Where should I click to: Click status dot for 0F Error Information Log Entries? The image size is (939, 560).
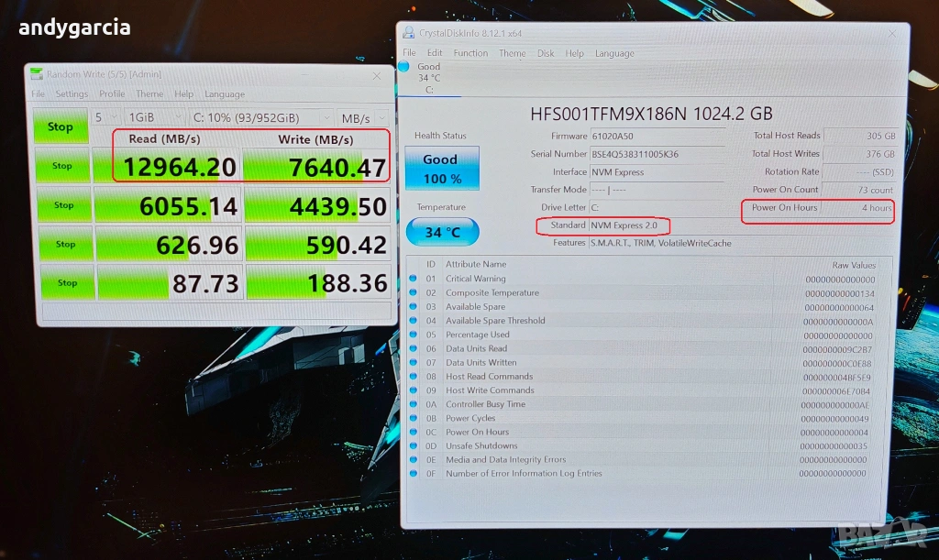[x=413, y=473]
